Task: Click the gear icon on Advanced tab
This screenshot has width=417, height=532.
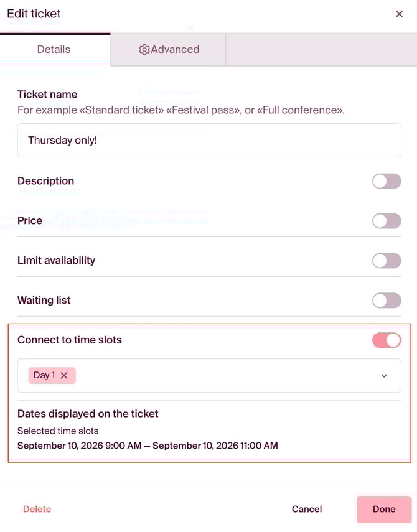Action: 144,50
